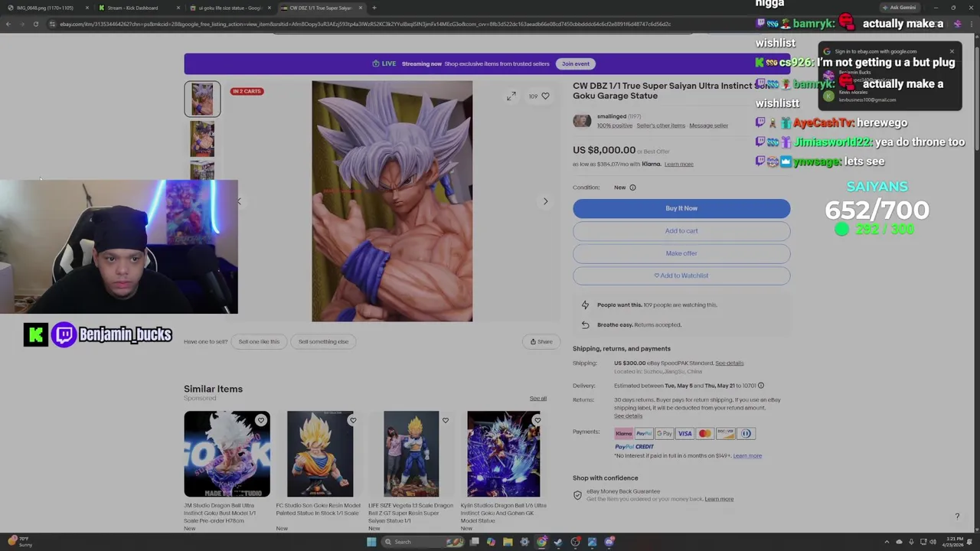Click the Windows taskbar search box
Viewport: 980px width, 551px height.
click(423, 542)
